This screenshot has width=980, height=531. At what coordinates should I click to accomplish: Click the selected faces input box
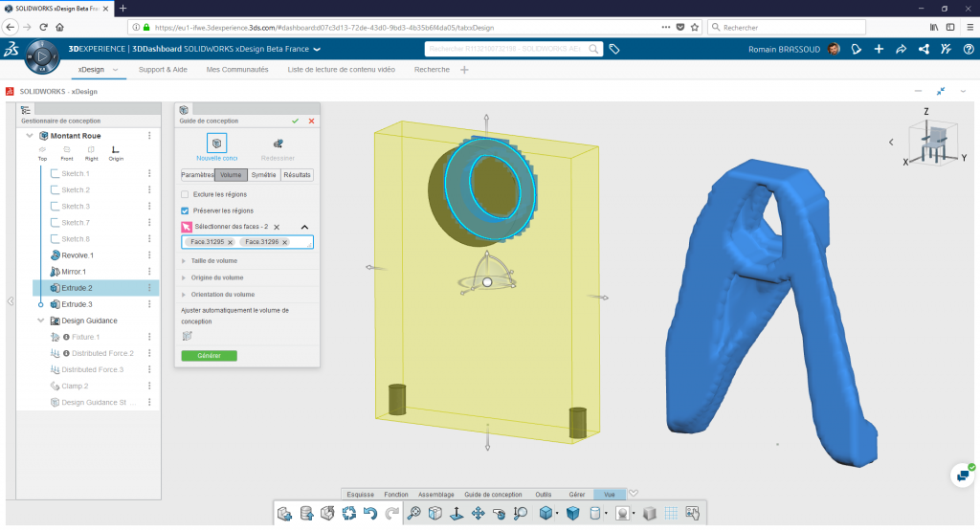point(248,242)
